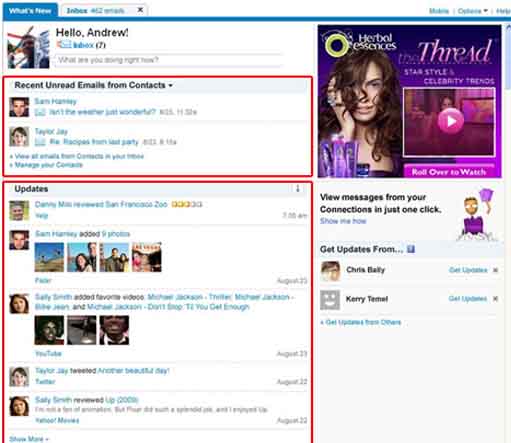The height and width of the screenshot is (443, 511).
Task: Click Kerry Temel's placeholder avatar
Action: [330, 300]
